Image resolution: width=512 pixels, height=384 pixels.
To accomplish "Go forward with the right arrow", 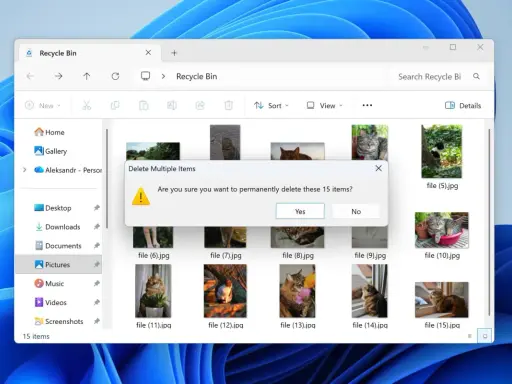I will tap(59, 76).
